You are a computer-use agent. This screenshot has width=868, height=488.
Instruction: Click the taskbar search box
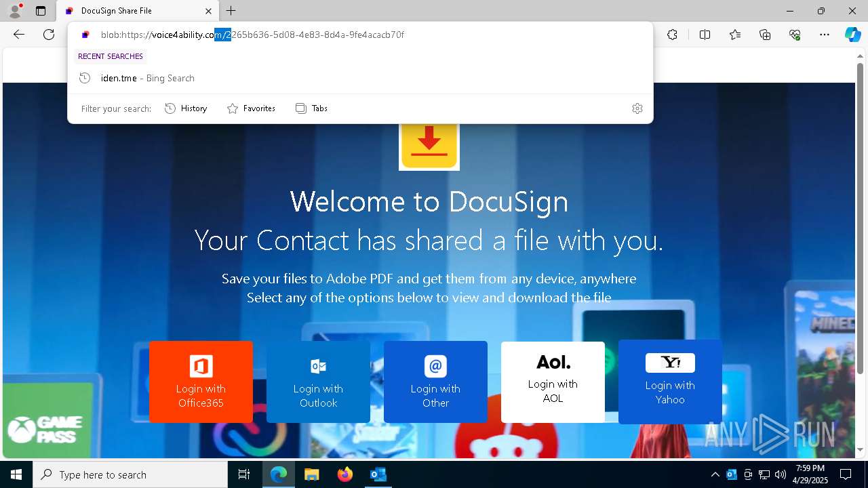tap(130, 474)
